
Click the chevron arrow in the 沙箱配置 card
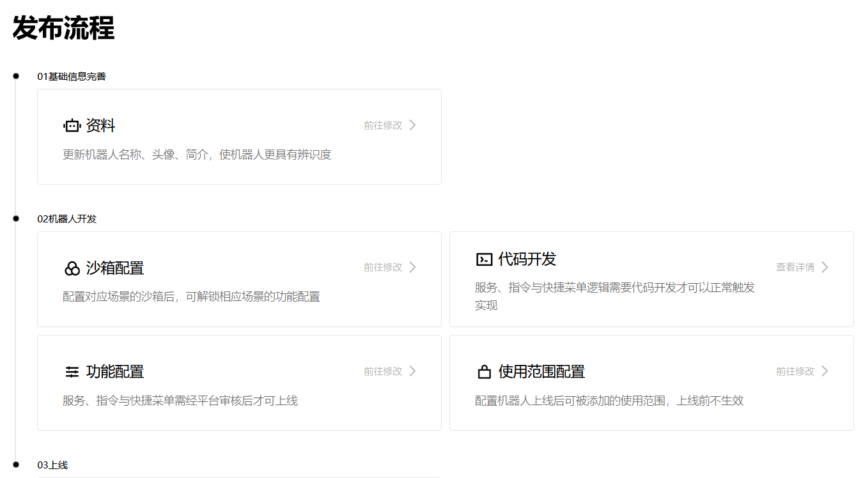click(412, 267)
